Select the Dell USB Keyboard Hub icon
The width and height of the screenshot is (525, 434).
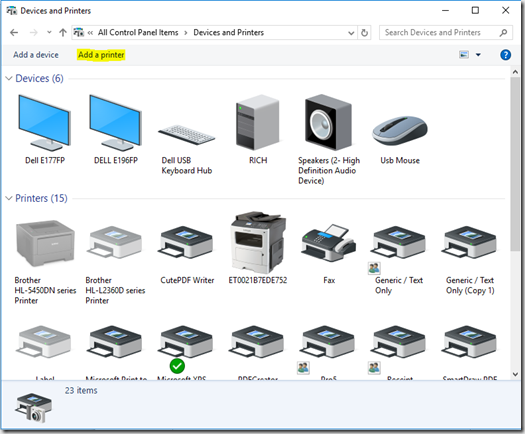click(x=186, y=135)
